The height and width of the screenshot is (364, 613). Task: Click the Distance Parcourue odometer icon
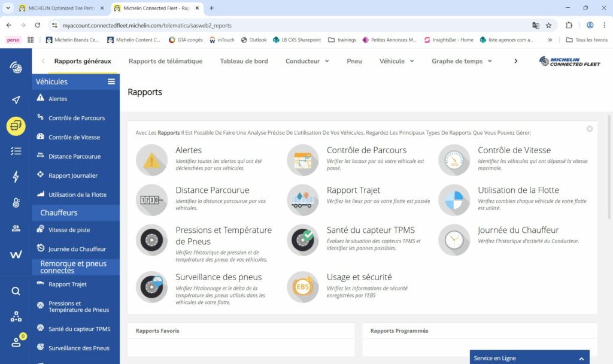[151, 200]
